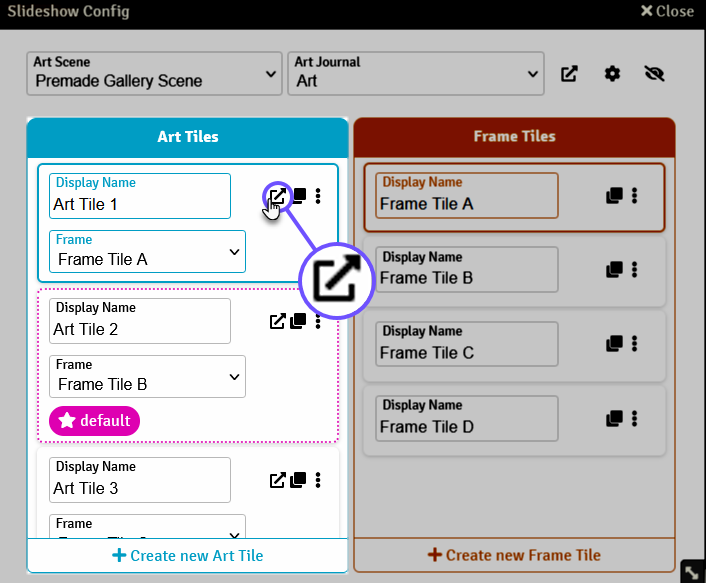
Task: Duplicate Frame Tile D with the copy icon
Action: tap(614, 419)
